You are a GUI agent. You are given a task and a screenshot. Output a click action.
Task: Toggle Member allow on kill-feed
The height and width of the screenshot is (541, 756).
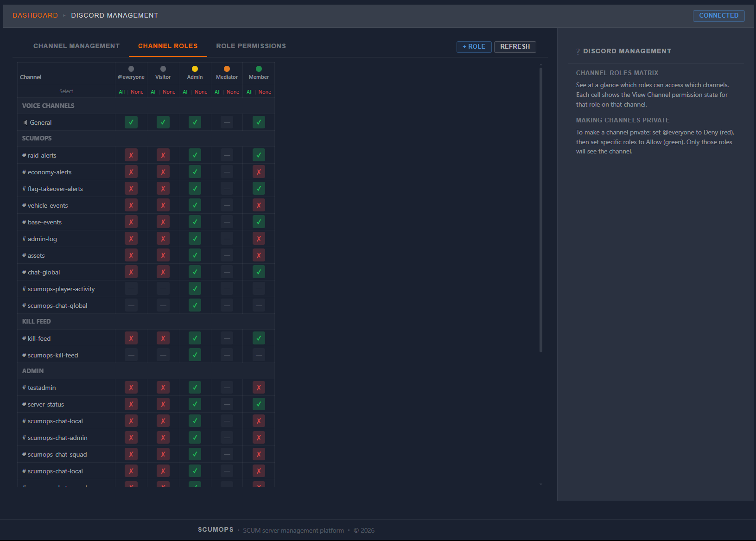point(259,338)
